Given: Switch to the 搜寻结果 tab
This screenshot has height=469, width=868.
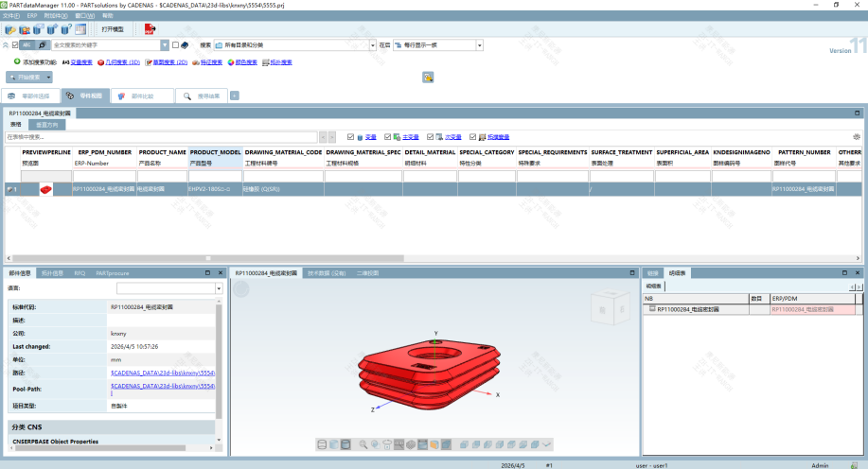Looking at the screenshot, I should (203, 96).
